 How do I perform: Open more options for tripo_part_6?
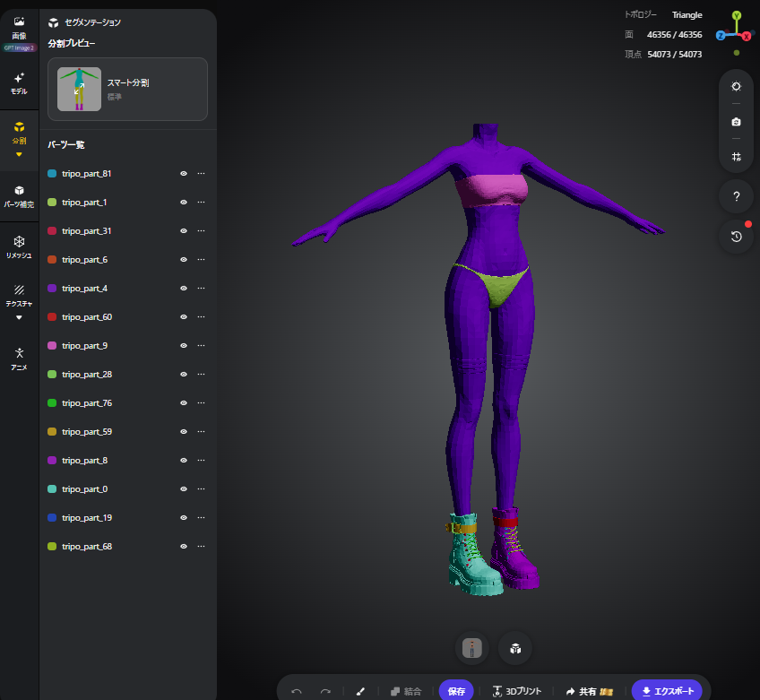pyautogui.click(x=201, y=259)
